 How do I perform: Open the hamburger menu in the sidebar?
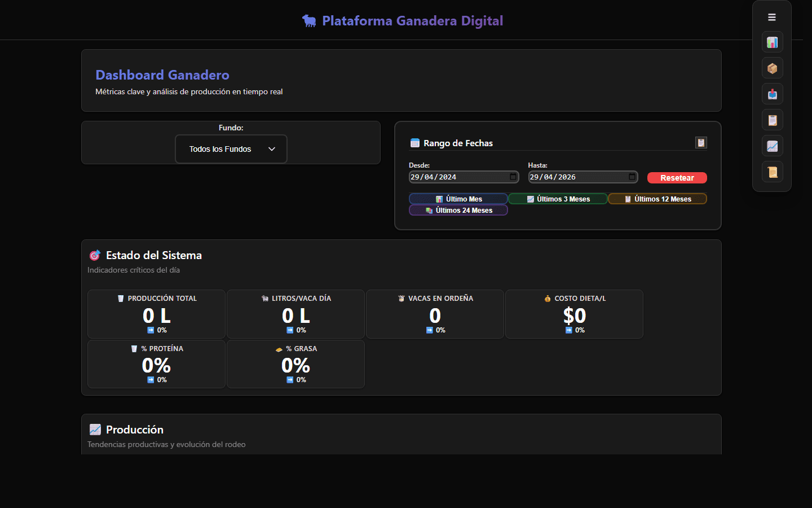772,17
